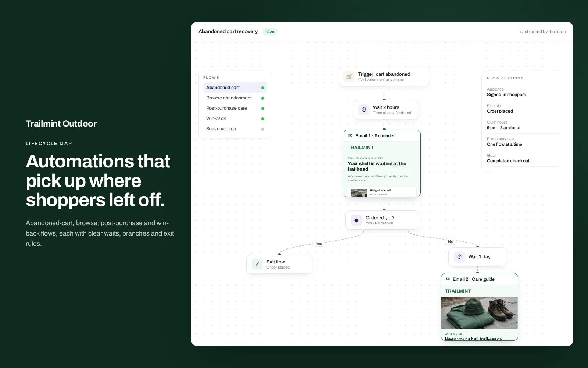Click the Abandoned cart recovery title
The height and width of the screenshot is (368, 588).
[x=228, y=31]
